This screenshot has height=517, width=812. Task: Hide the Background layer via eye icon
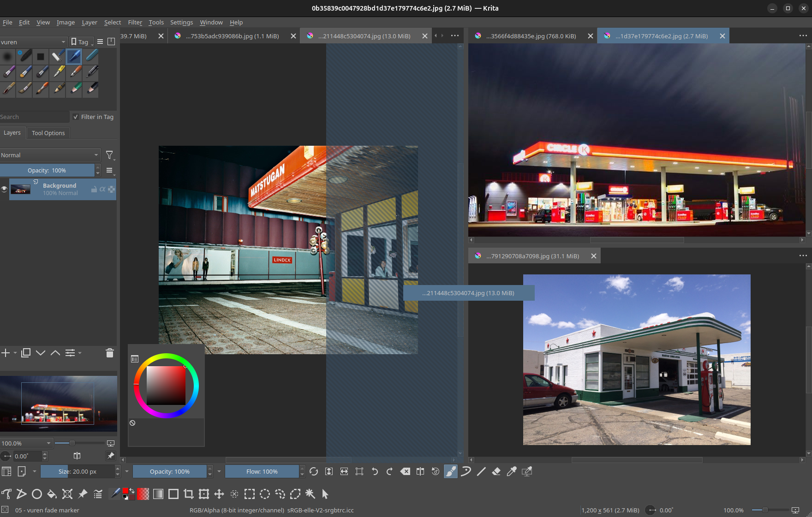coord(4,189)
